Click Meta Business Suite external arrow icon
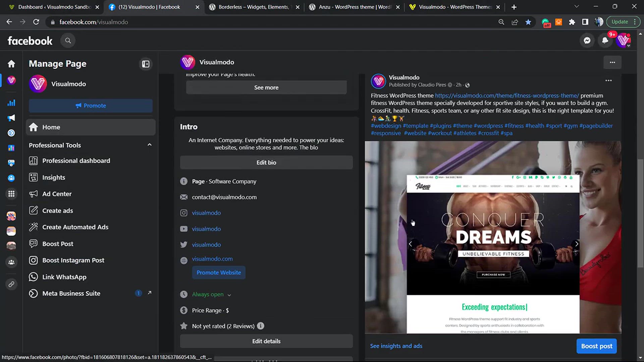 pos(150,293)
